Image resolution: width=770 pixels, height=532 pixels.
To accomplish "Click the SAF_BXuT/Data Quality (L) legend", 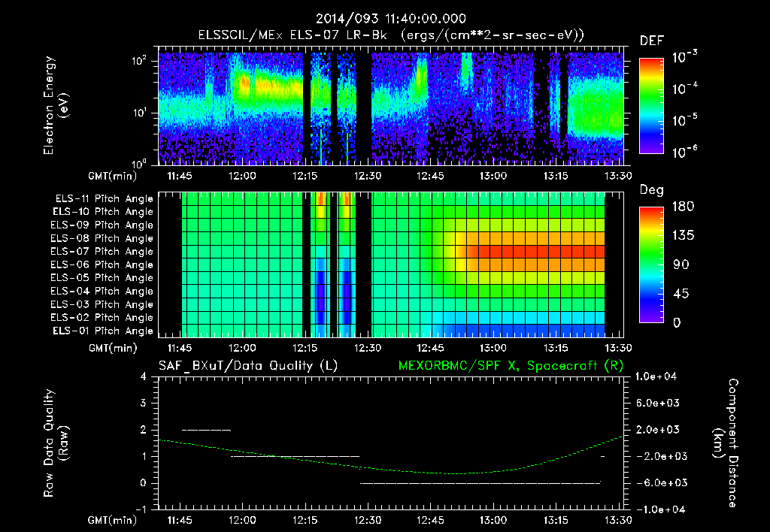I will click(248, 366).
